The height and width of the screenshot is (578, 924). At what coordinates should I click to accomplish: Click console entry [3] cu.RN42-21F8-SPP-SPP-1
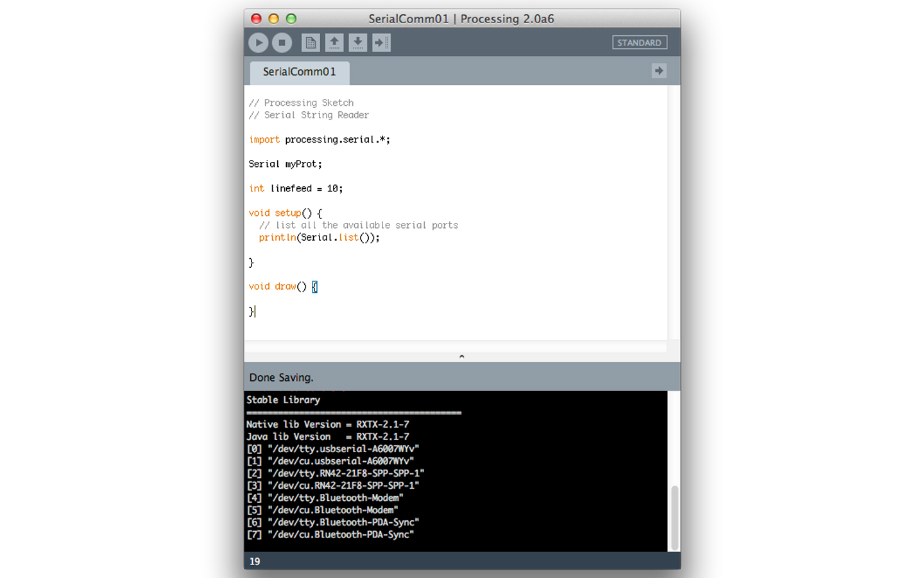(333, 486)
